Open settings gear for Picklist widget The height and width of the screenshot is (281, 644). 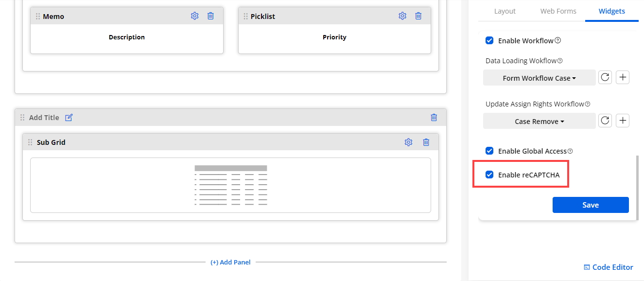[402, 16]
